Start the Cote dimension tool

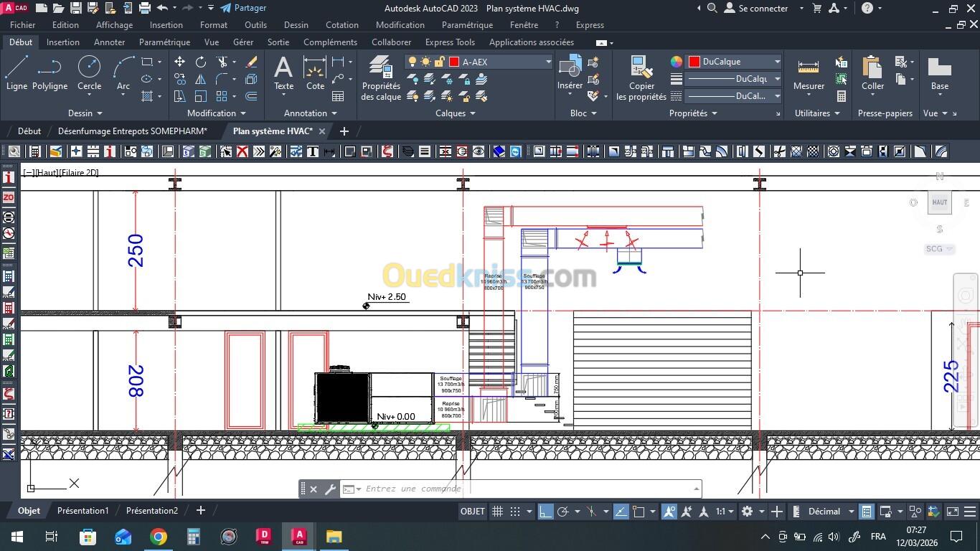(315, 73)
